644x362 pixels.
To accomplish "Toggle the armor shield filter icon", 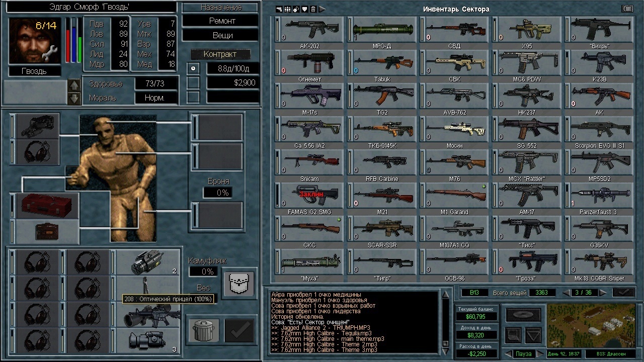I will tap(305, 9).
